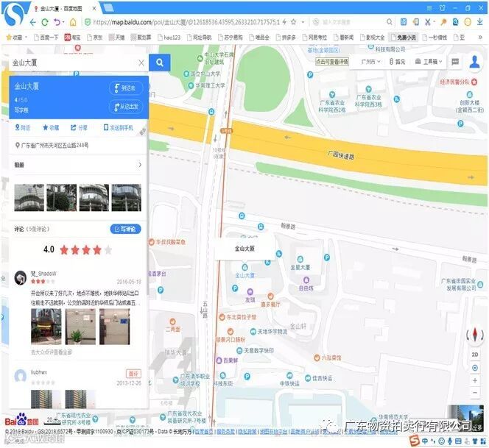This screenshot has width=489, height=448.
Task: Click the browser download arrow icon
Action: point(480,22)
